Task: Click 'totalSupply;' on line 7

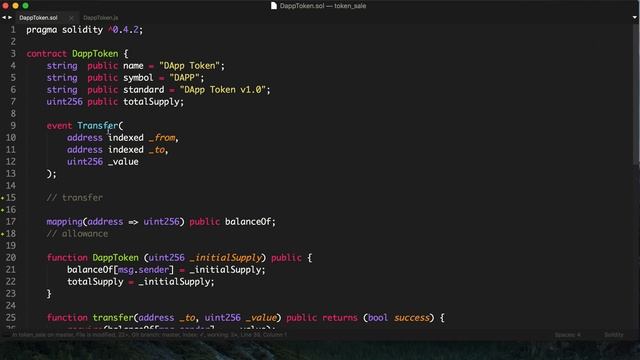Action: coord(153,102)
